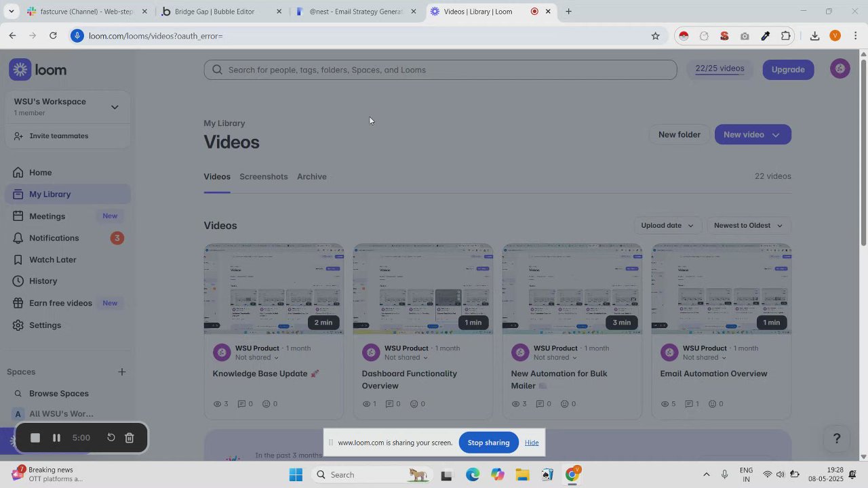Open the New Automation for Bulk Mailer thumbnail
Screen dimensions: 868x488
[x=572, y=289]
